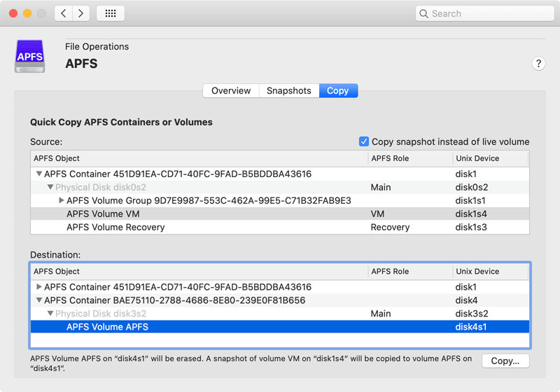Click source Unix Device column header
Screen dimensions: 560x392
491,158
